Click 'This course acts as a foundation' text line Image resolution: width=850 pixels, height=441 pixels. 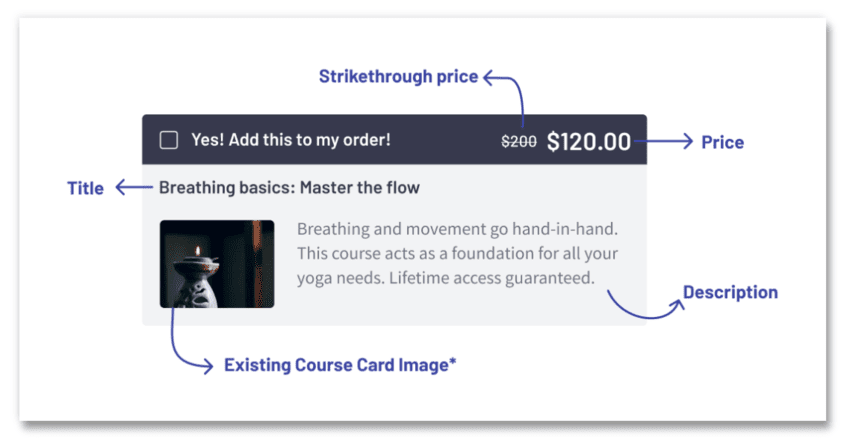[458, 252]
